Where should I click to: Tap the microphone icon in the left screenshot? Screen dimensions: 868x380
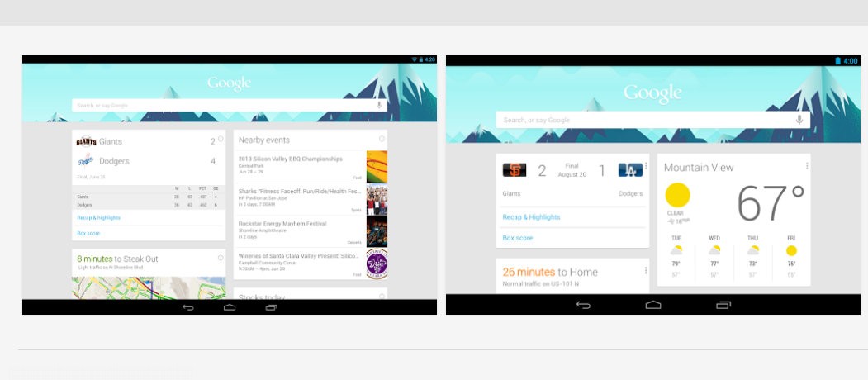click(378, 105)
